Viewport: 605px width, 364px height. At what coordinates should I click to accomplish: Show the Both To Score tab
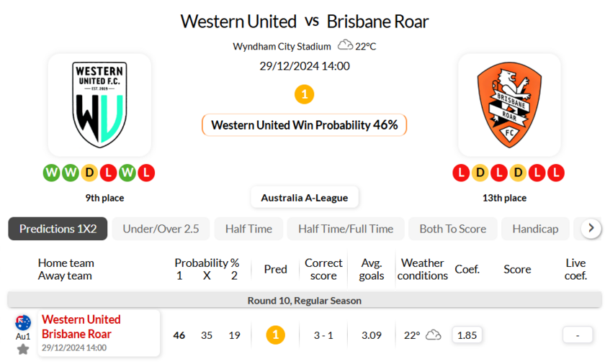(x=452, y=229)
